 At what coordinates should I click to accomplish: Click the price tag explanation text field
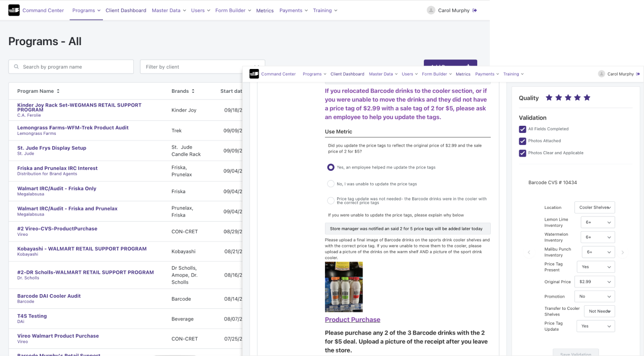click(408, 229)
